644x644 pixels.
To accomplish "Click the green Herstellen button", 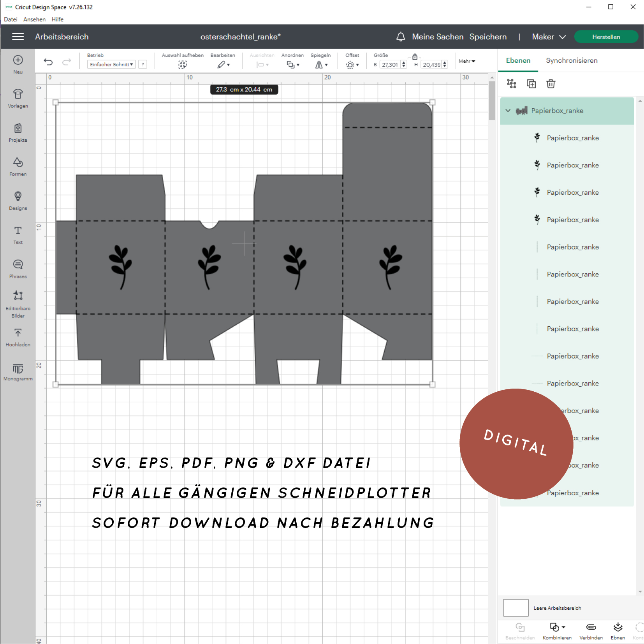I will click(x=606, y=37).
